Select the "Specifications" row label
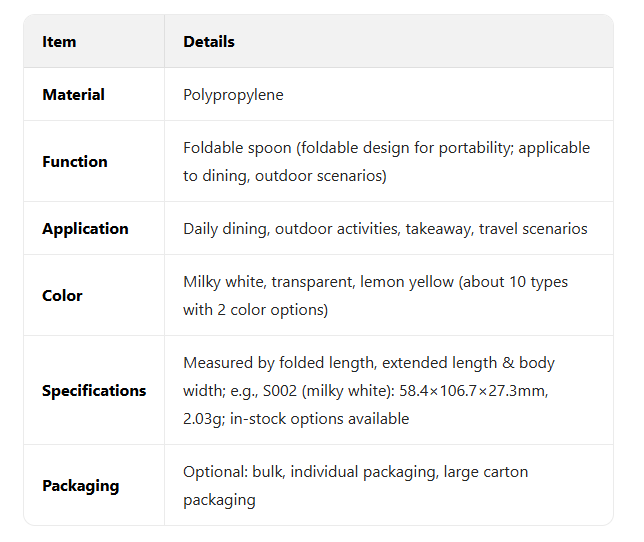The height and width of the screenshot is (542, 644). 94,391
